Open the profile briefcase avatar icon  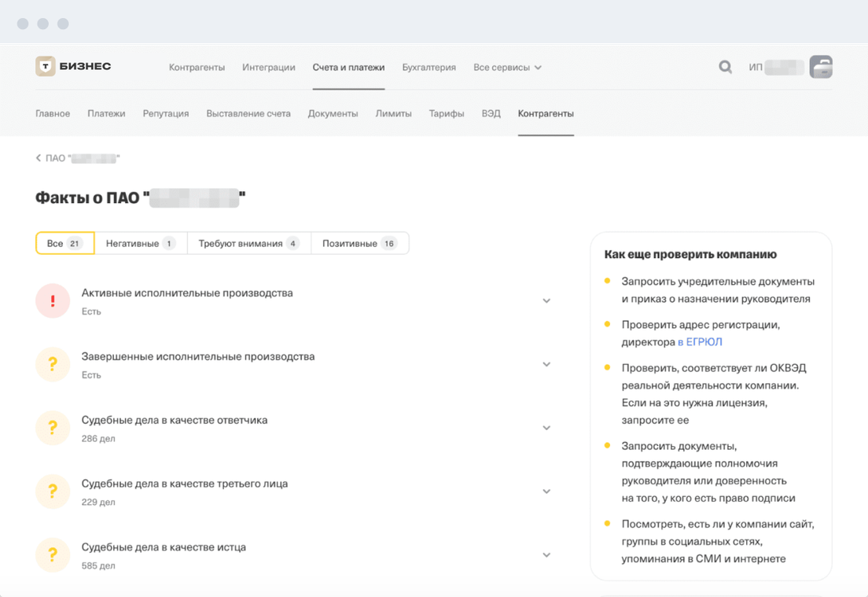pos(821,67)
